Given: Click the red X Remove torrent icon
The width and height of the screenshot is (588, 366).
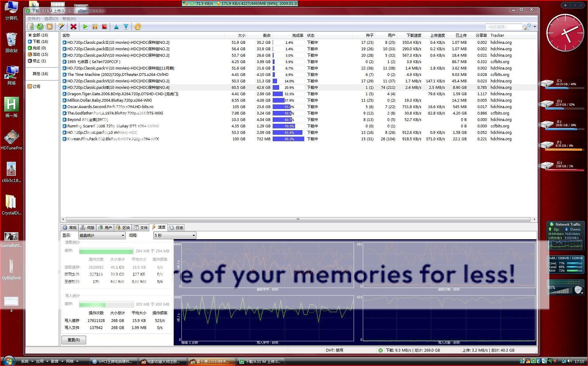Looking at the screenshot, I should (x=73, y=27).
